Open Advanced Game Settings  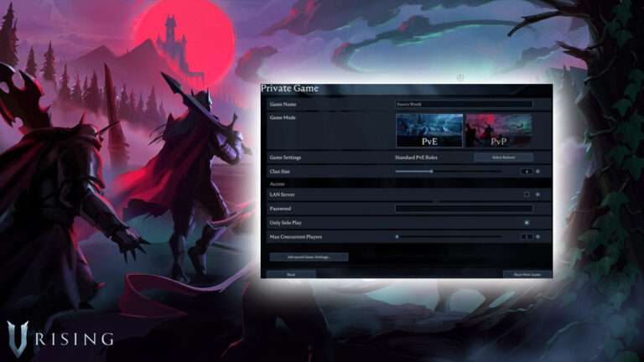309,257
